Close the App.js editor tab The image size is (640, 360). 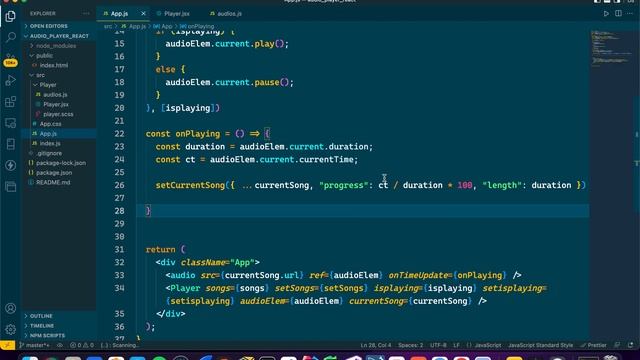[x=143, y=13]
